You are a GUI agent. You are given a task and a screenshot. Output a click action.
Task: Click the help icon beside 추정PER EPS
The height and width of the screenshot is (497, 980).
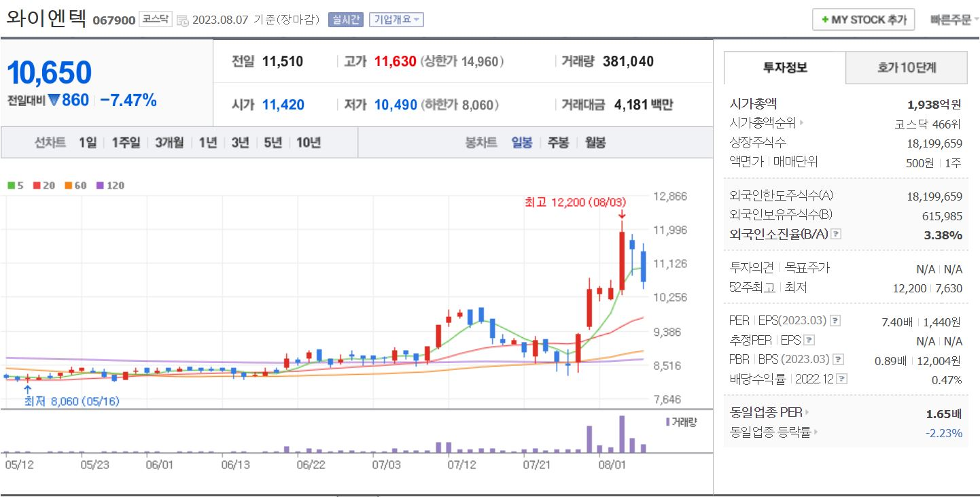click(810, 340)
